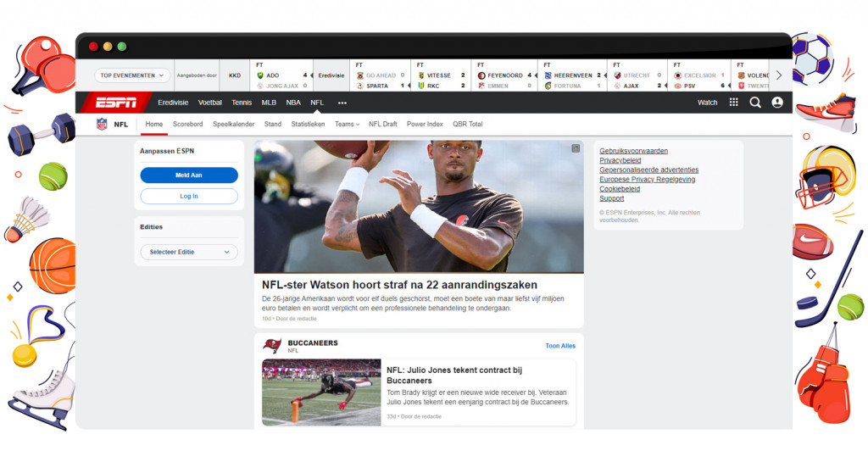Select the Home tab
The width and height of the screenshot is (868, 462).
coord(154,124)
